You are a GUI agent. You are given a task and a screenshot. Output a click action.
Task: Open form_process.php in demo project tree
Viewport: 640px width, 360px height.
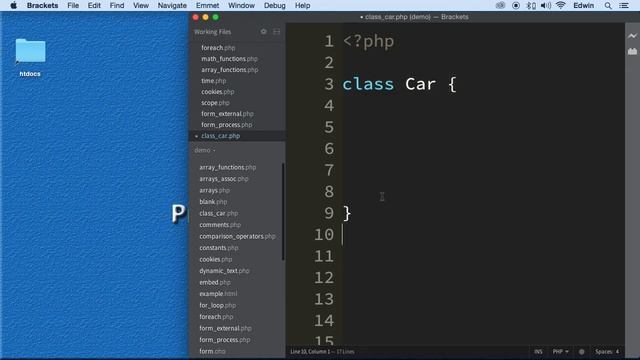[225, 340]
